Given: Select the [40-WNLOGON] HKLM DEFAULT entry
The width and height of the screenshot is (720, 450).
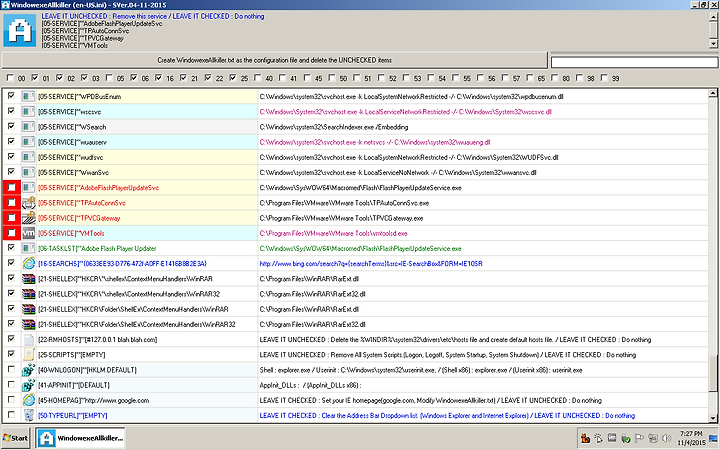Looking at the screenshot, I should coord(87,370).
